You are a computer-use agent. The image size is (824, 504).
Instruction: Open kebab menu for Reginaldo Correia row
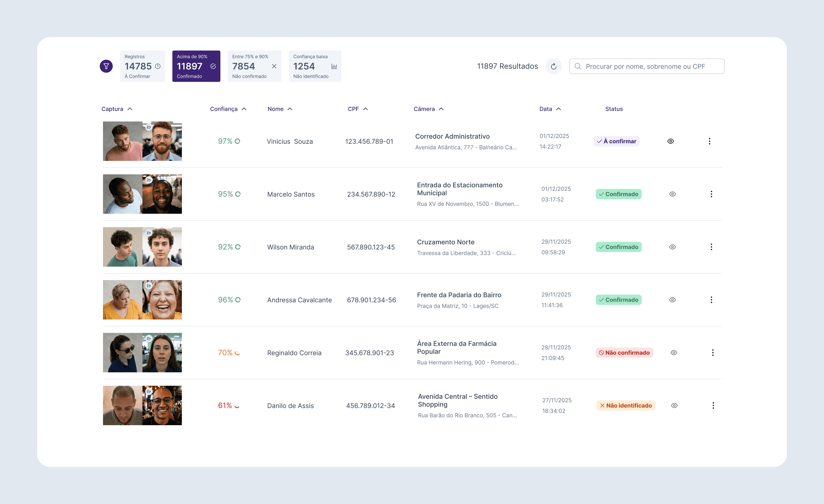(712, 353)
